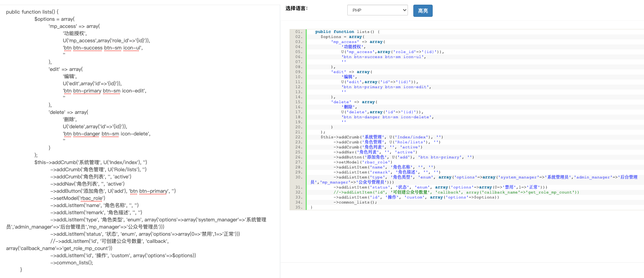This screenshot has width=644, height=278.
Task: Click the '删除' line in left editor
Action: pyautogui.click(x=70, y=119)
